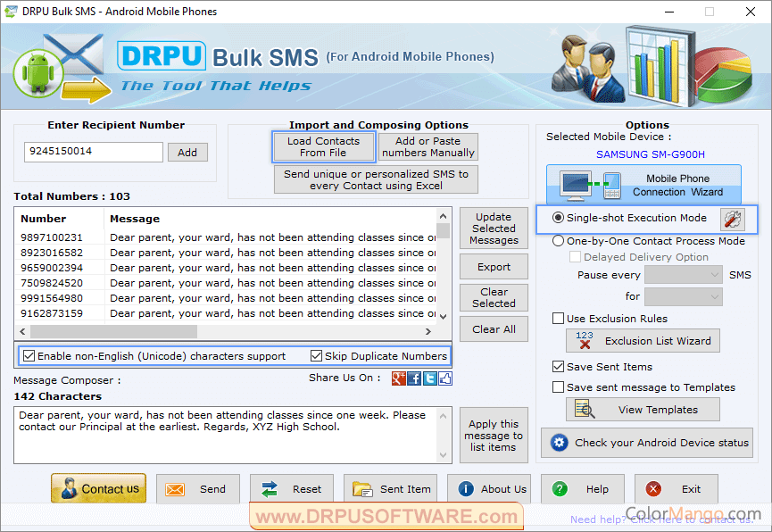Minimize the DRPU Bulk SMS window
772x532 pixels.
tap(669, 12)
